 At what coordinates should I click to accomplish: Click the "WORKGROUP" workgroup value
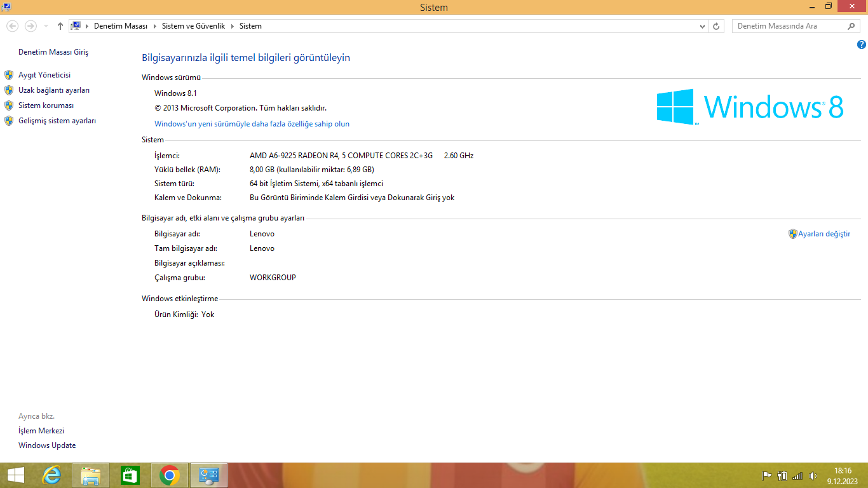273,278
